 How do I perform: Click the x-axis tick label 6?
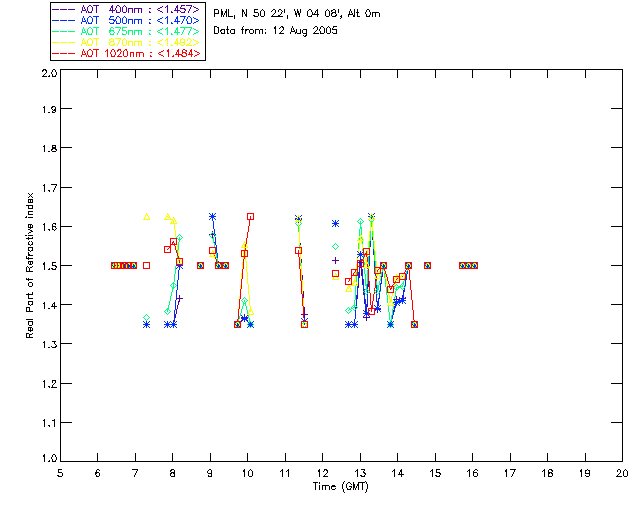[x=98, y=473]
